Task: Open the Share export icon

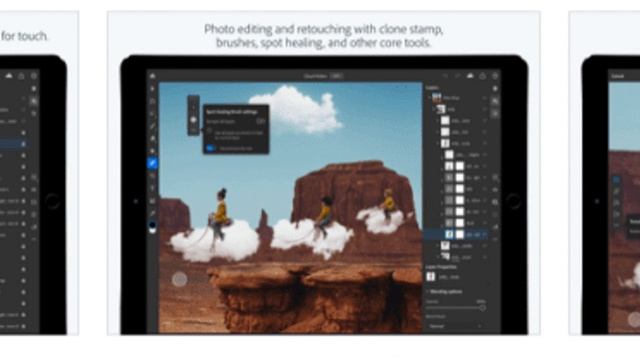Action: point(482,76)
